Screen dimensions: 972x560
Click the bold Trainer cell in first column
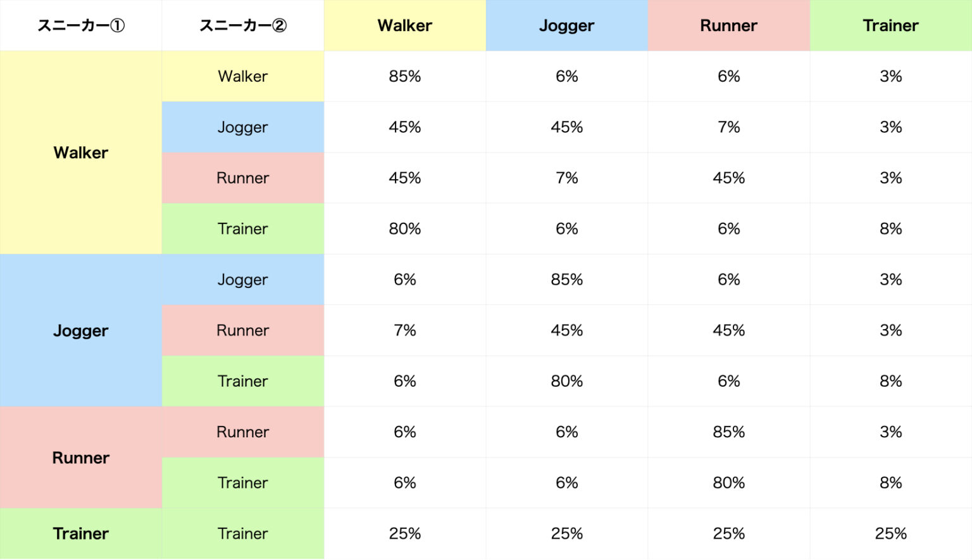80,533
